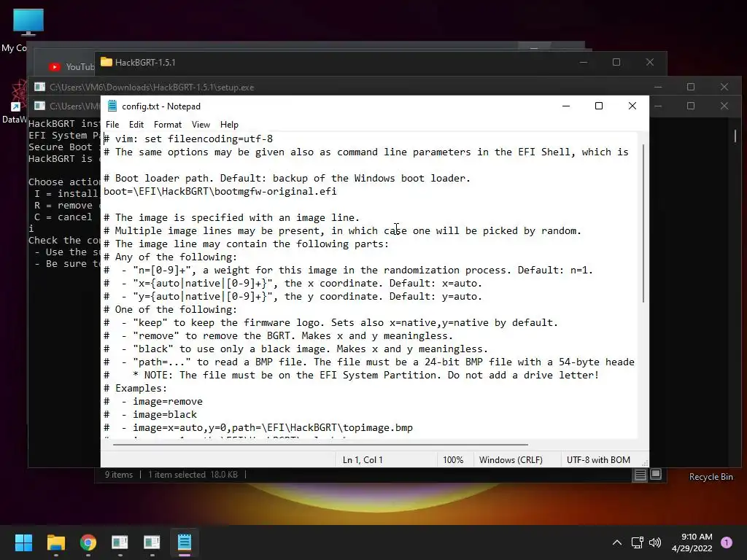Maximize the config.txt Notepad window
The height and width of the screenshot is (560, 747).
599,106
